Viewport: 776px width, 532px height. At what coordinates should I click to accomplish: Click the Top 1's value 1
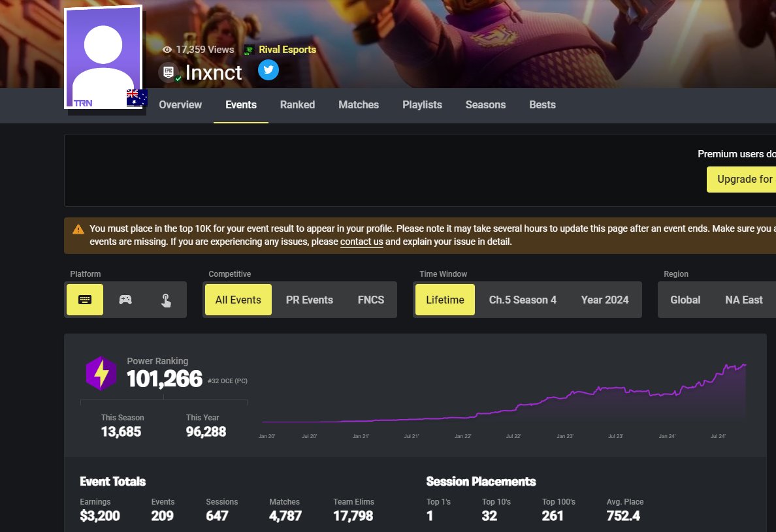pyautogui.click(x=430, y=516)
